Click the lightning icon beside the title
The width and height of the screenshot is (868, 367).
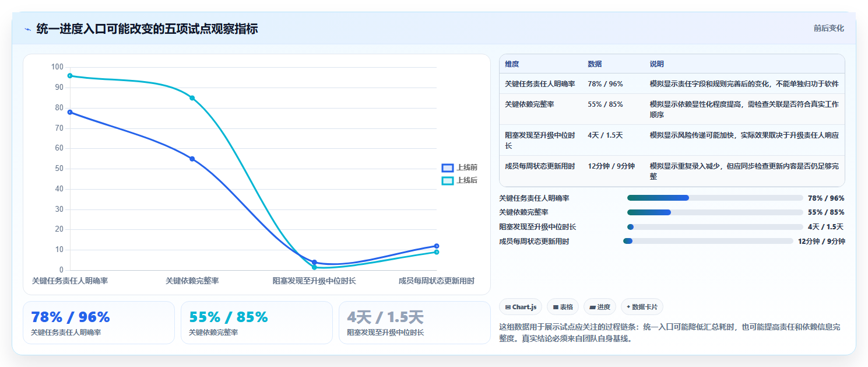[x=28, y=29]
